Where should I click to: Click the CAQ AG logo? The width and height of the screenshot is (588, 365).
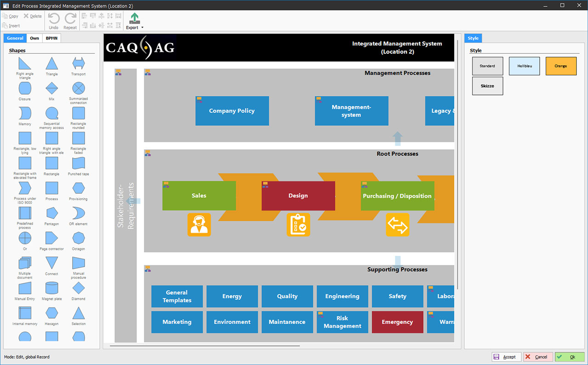[x=140, y=47]
